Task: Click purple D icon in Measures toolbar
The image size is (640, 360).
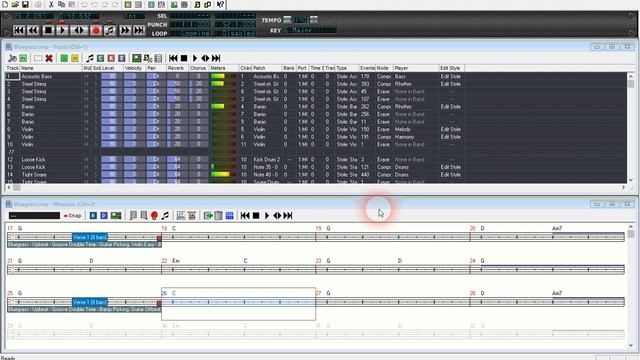Action: tap(104, 216)
